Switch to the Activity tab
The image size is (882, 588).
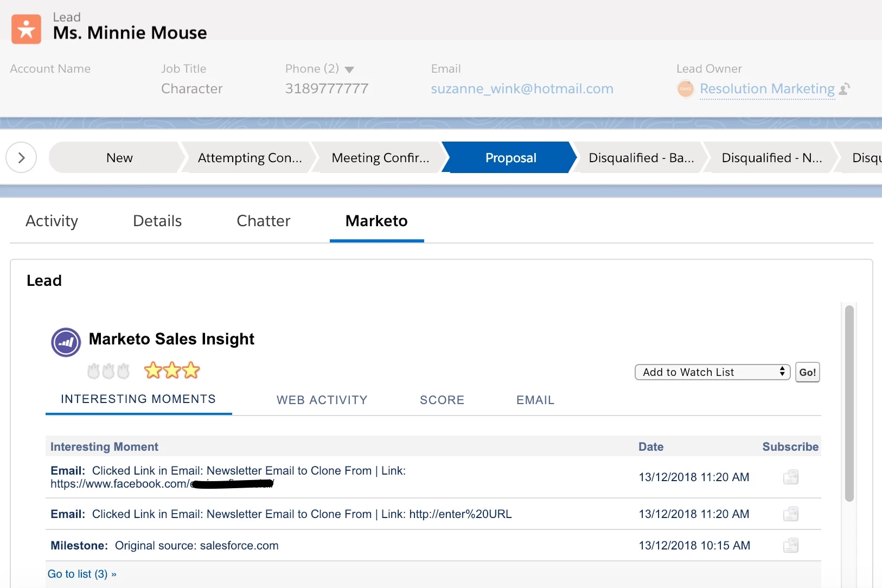pos(52,221)
